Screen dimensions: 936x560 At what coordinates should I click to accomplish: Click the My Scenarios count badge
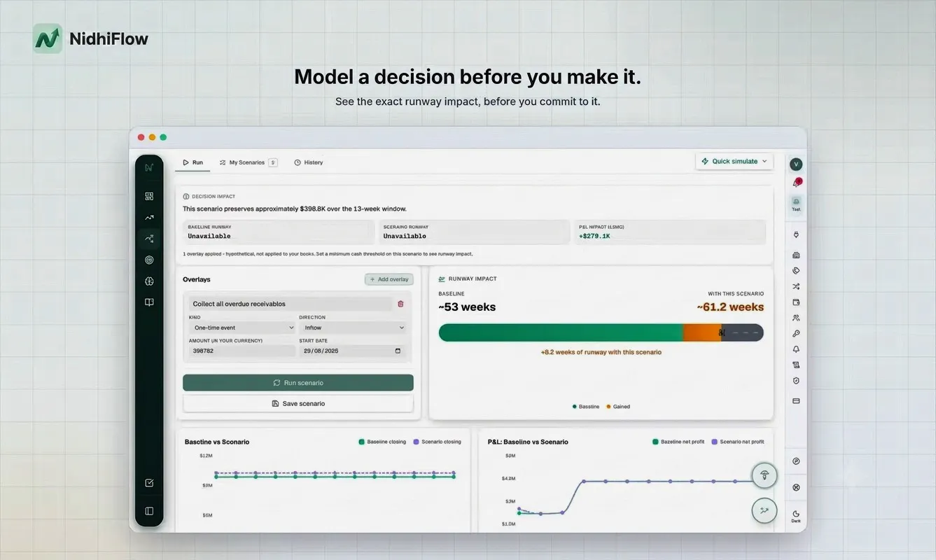273,162
